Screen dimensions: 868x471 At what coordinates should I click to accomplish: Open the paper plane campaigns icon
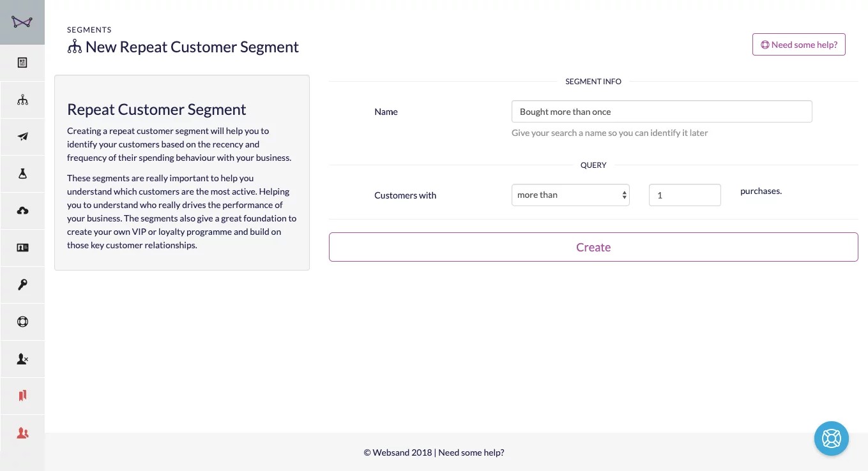coord(22,137)
